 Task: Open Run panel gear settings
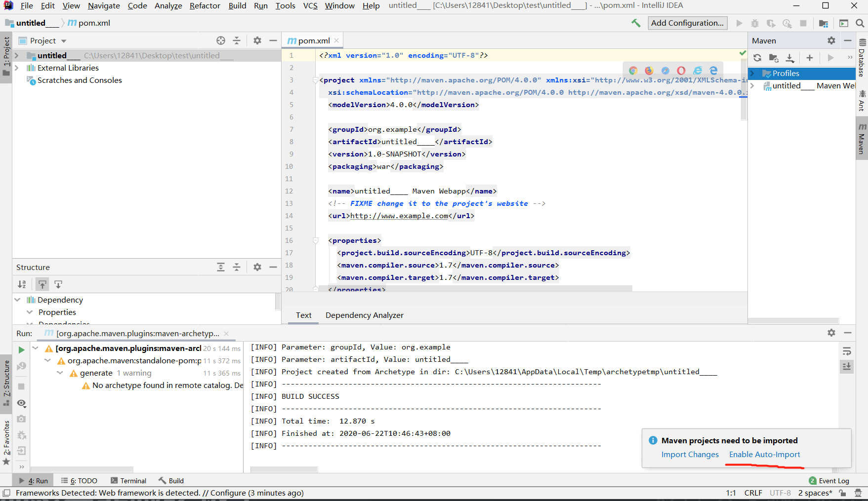tap(831, 333)
